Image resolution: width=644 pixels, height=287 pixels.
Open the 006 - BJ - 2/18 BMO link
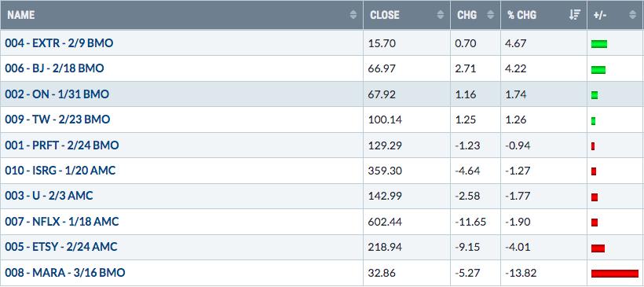point(54,68)
